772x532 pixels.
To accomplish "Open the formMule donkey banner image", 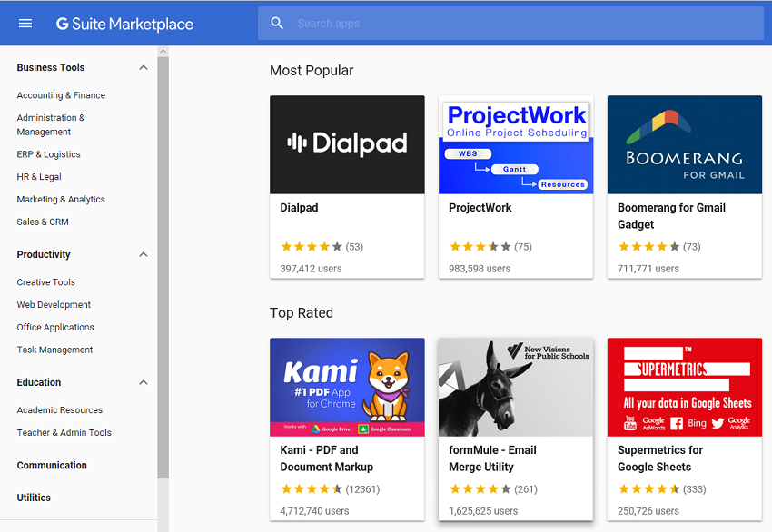I will coord(516,388).
